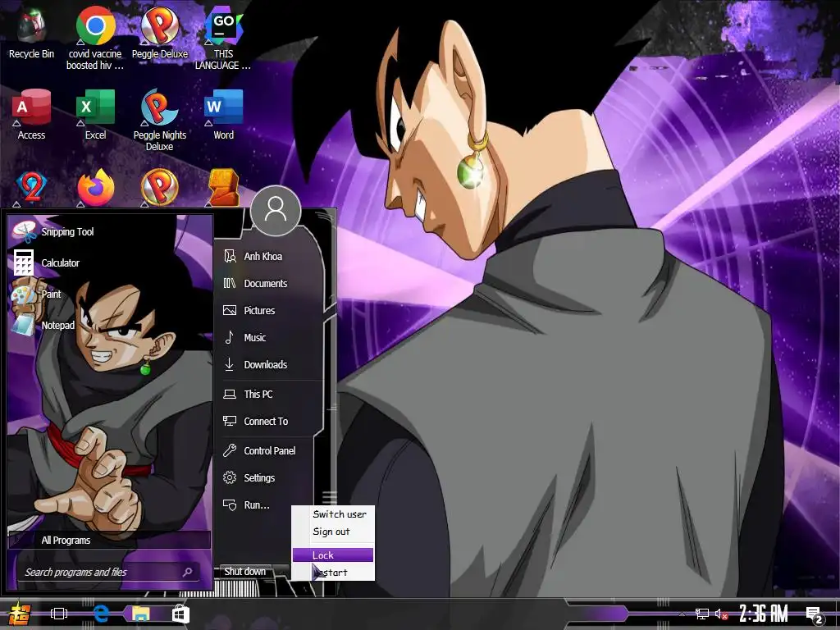Launch Excel from the desktop
Image resolution: width=840 pixels, height=630 pixels.
click(95, 115)
